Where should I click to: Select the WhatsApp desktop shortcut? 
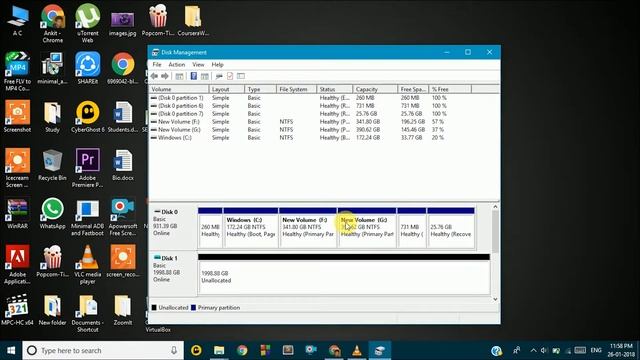coord(52,213)
